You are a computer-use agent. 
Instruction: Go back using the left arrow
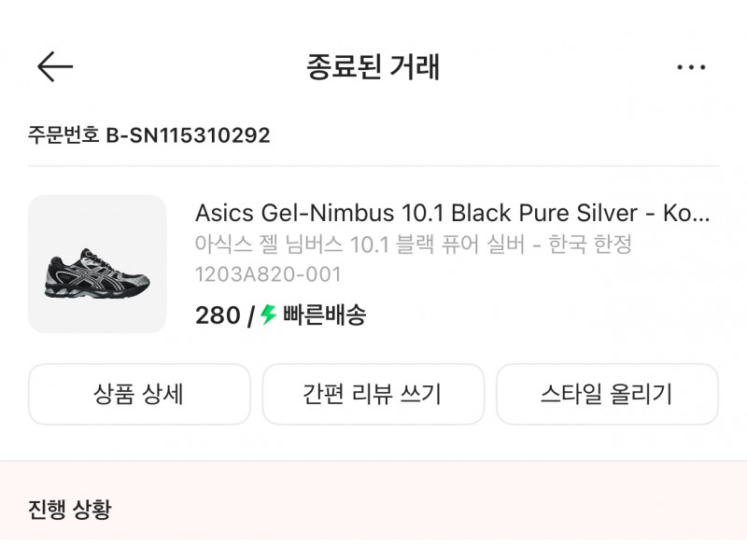tap(55, 66)
